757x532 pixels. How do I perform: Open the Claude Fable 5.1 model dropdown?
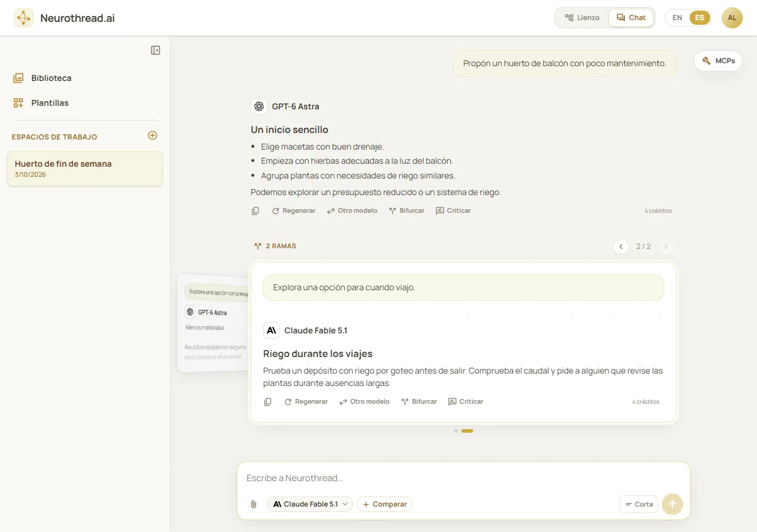point(310,504)
